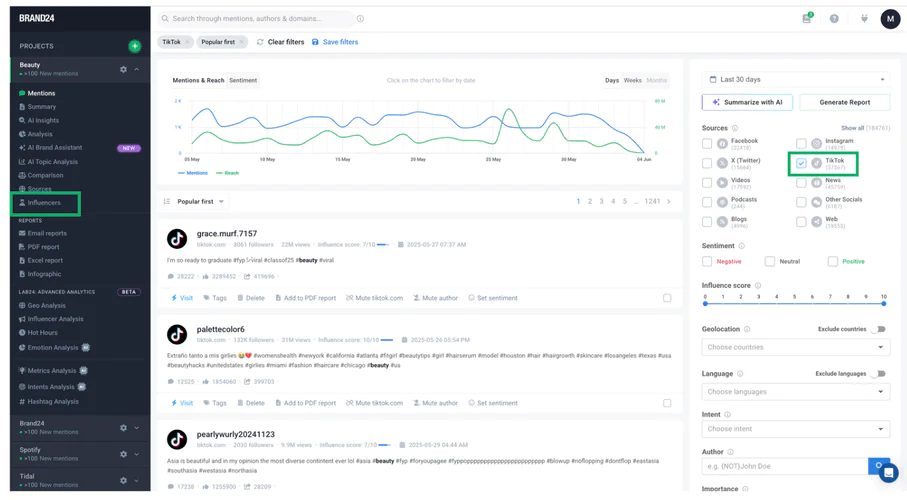Open Tidal project settings gear

point(123,480)
